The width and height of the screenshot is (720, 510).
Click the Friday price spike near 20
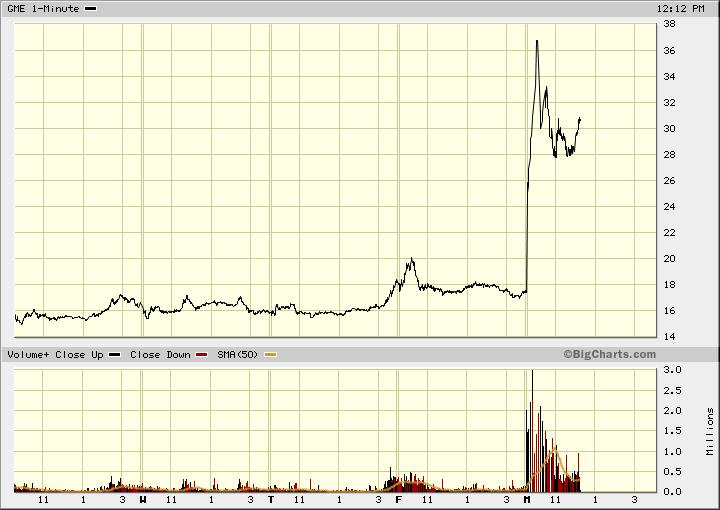click(x=412, y=259)
